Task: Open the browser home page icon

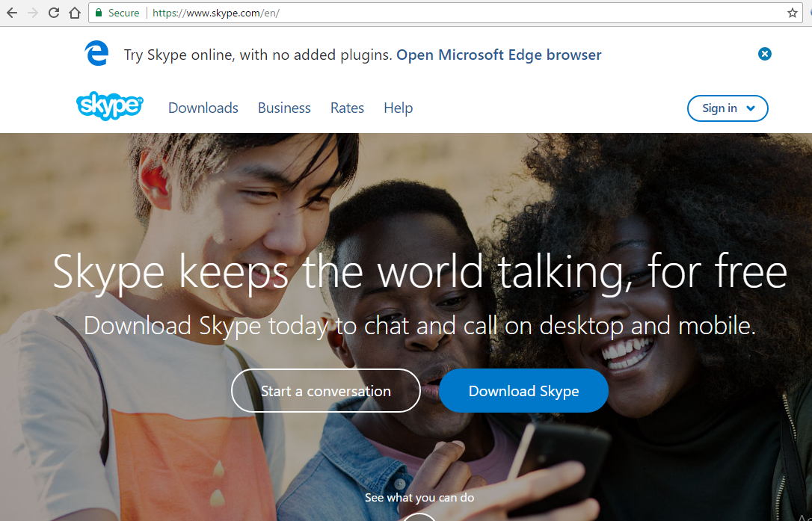Action: coord(75,13)
